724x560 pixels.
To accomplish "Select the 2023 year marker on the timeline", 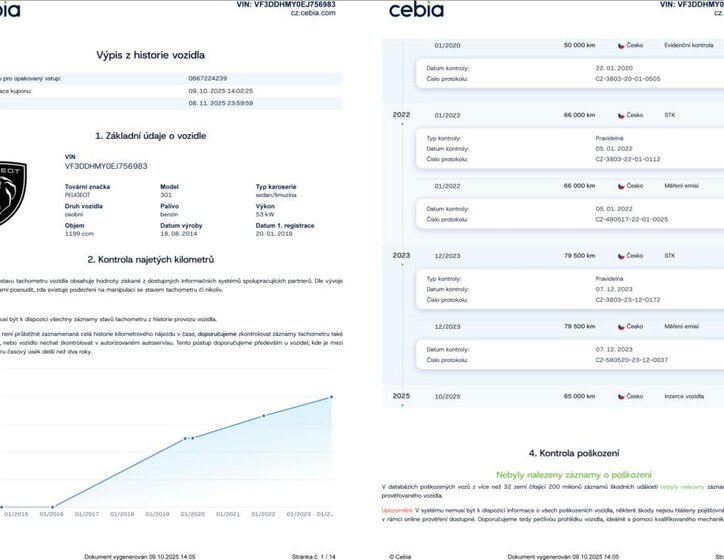I will click(401, 256).
